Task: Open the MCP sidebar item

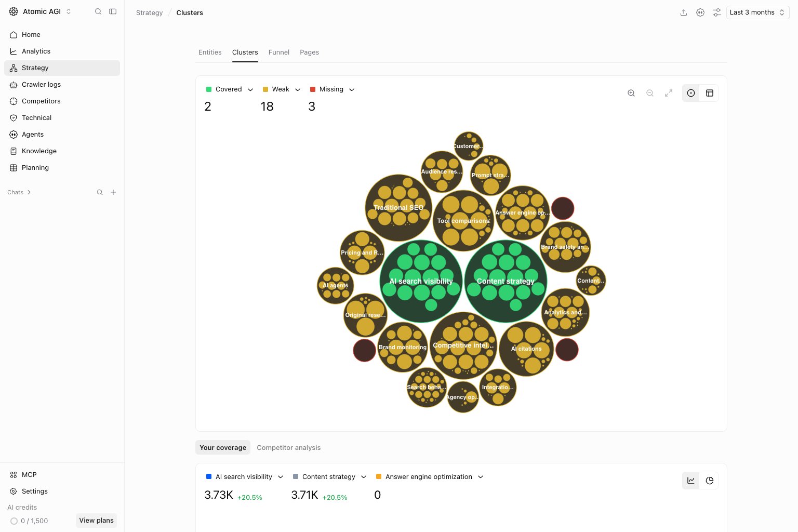Action: point(62,474)
